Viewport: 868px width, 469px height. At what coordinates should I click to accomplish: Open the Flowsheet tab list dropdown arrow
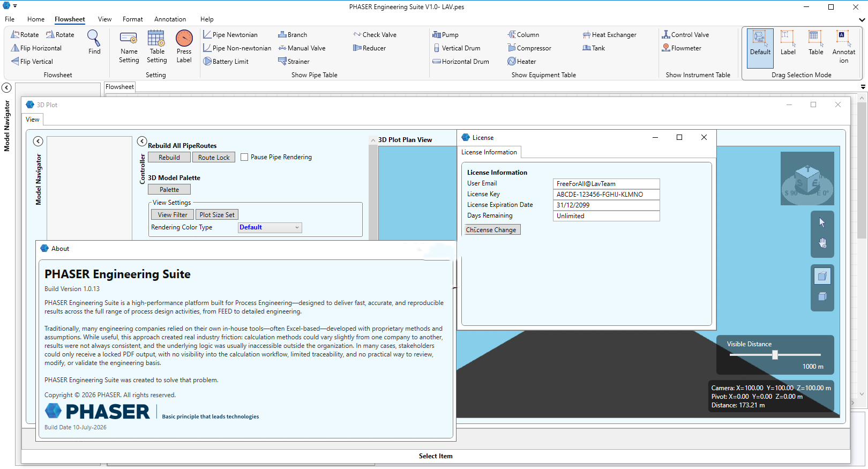tap(863, 87)
